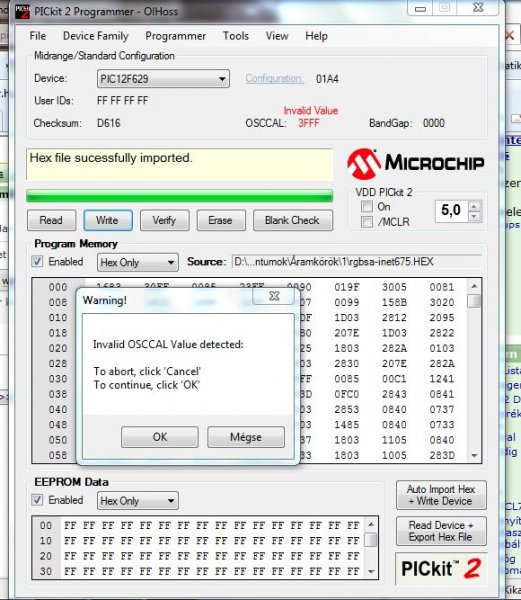Decrease VDD voltage with down arrow
This screenshot has height=600, width=521.
(474, 217)
